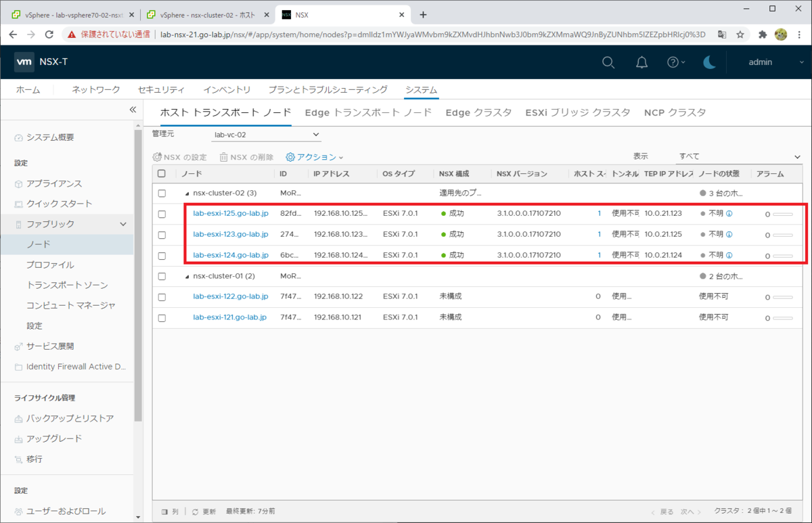The width and height of the screenshot is (812, 523).
Task: Check the nsx-cluster-02 row checkbox
Action: pos(162,194)
